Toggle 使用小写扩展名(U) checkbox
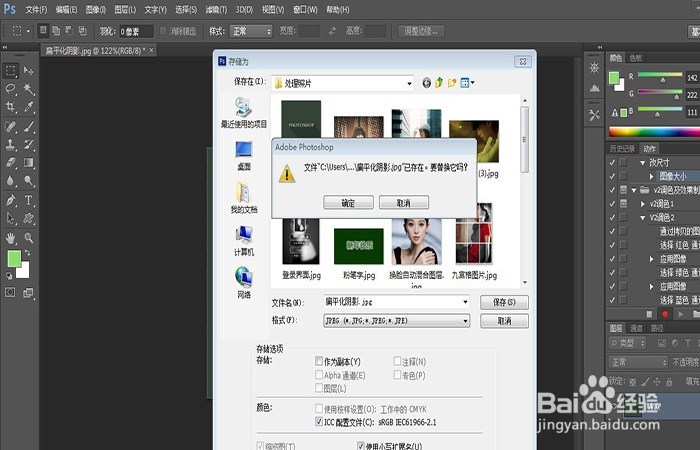Image resolution: width=700 pixels, height=450 pixels. pyautogui.click(x=361, y=446)
